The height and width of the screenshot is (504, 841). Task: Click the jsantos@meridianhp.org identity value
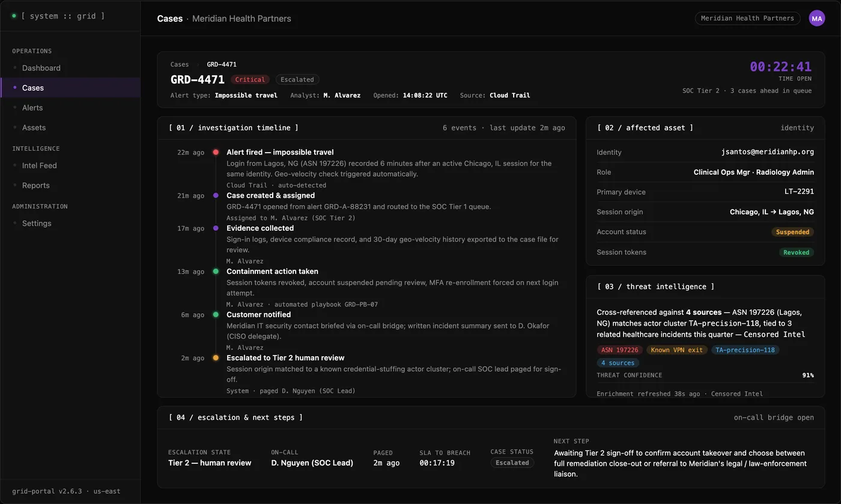(768, 152)
